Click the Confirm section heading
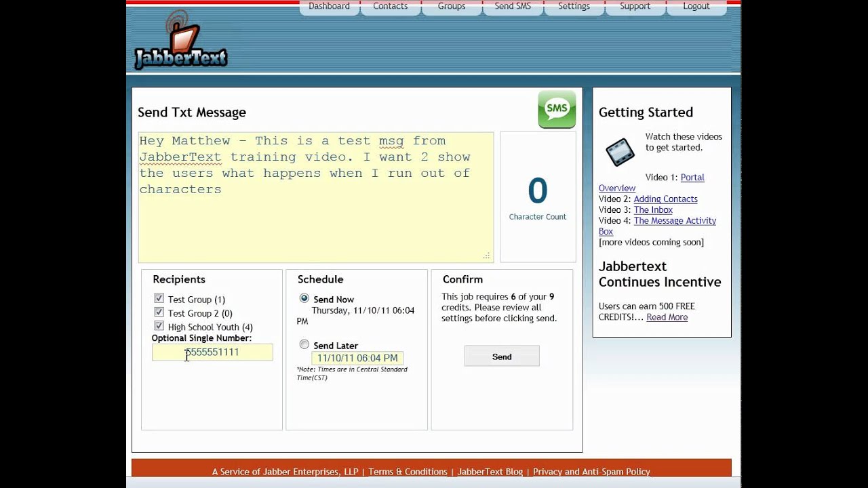Screen dimensions: 868x488 pyautogui.click(x=462, y=279)
